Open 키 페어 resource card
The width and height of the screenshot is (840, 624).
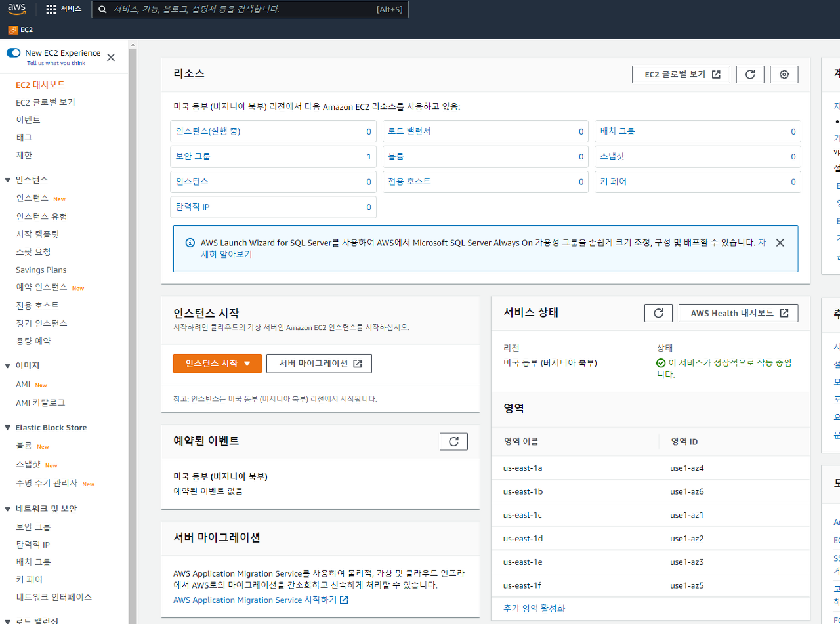click(698, 182)
